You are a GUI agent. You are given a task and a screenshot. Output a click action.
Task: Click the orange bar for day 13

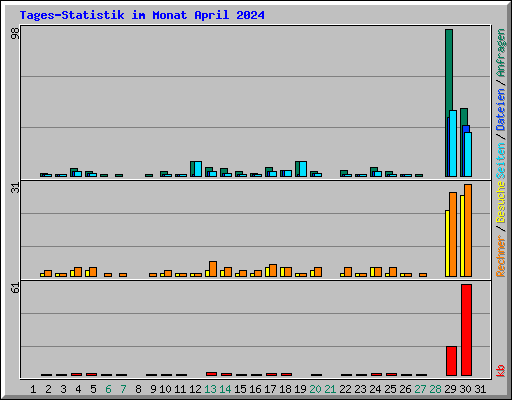tap(213, 269)
